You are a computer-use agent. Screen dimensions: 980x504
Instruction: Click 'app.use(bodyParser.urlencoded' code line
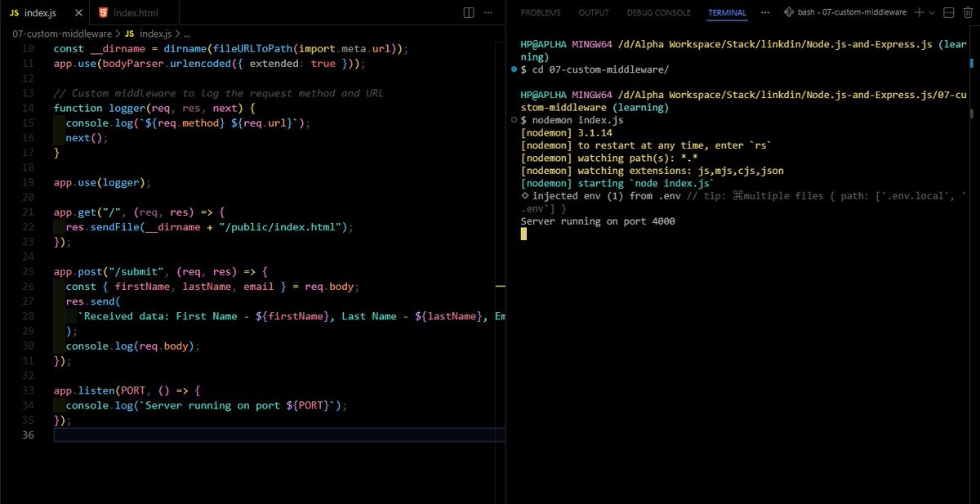[210, 63]
